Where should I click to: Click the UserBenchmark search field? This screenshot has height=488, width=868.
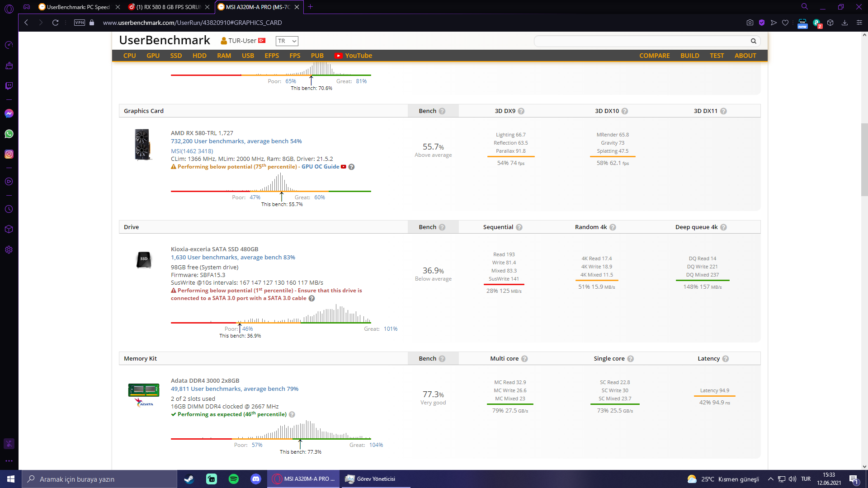click(642, 41)
